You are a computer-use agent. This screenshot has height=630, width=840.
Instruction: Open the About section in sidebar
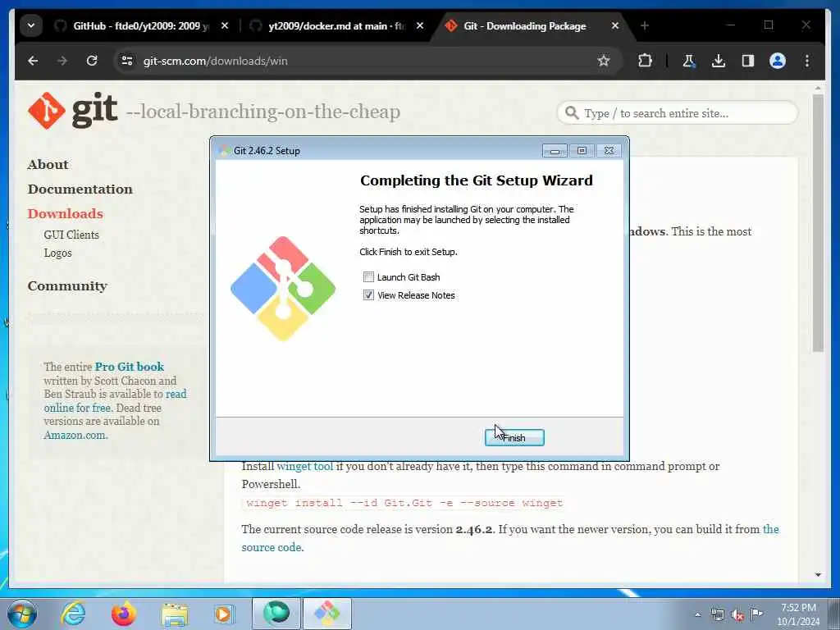click(48, 164)
